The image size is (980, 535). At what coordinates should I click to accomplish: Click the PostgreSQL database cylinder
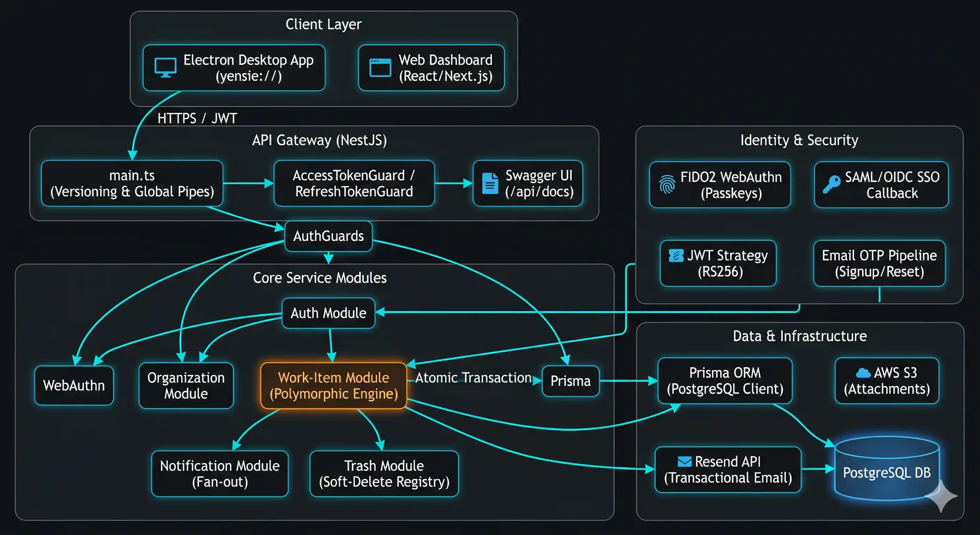click(886, 472)
